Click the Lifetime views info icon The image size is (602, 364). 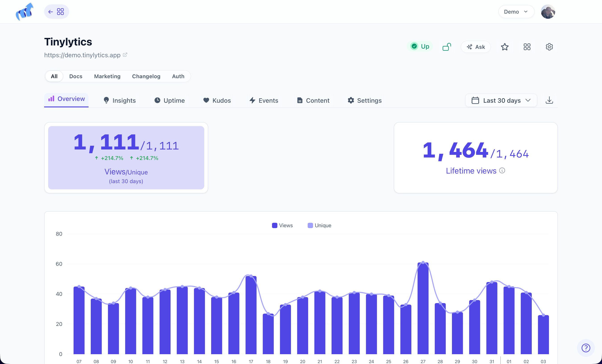[x=502, y=171]
